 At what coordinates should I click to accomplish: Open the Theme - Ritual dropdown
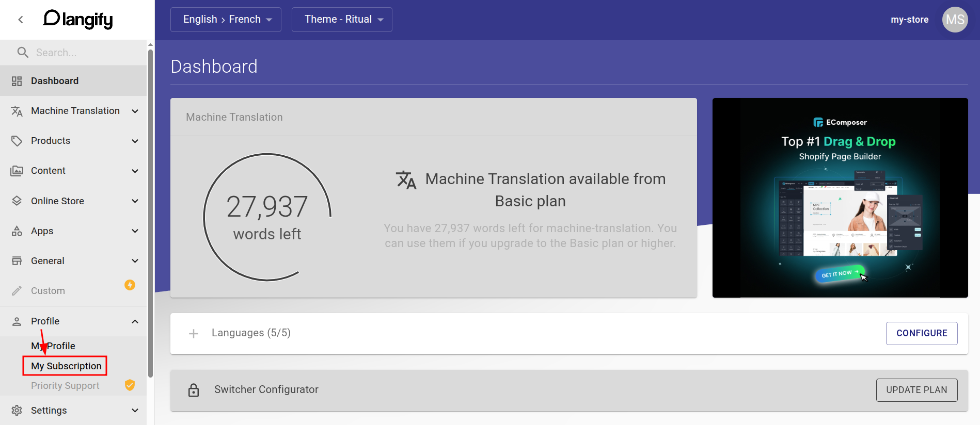coord(342,20)
